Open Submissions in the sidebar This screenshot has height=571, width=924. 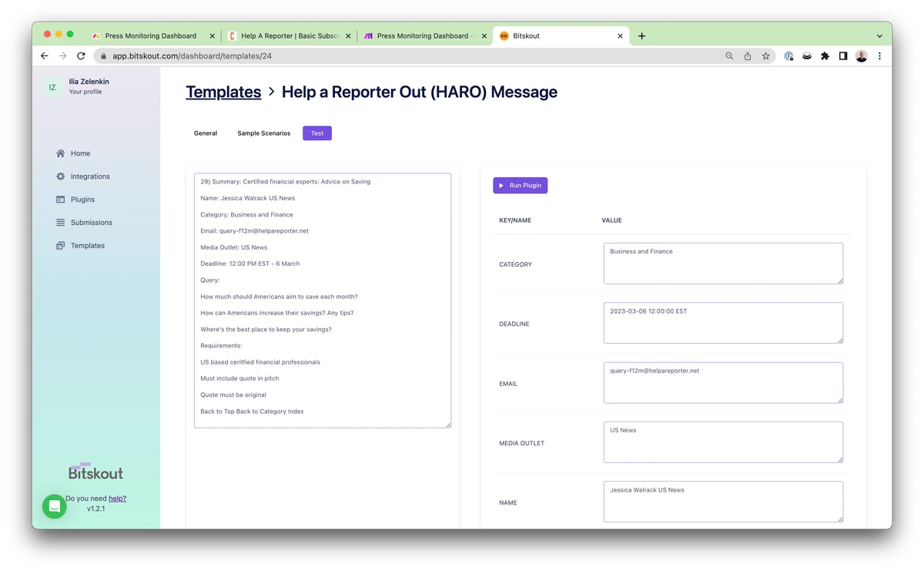click(x=92, y=223)
